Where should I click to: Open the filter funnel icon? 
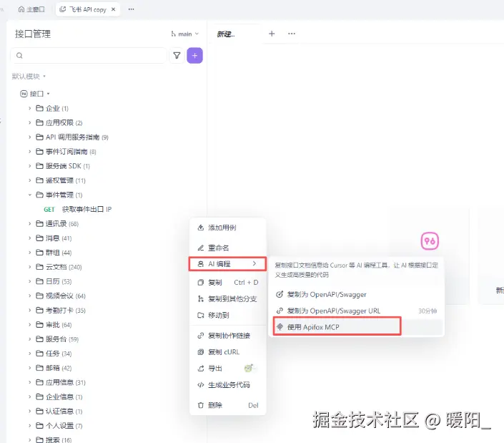point(177,55)
